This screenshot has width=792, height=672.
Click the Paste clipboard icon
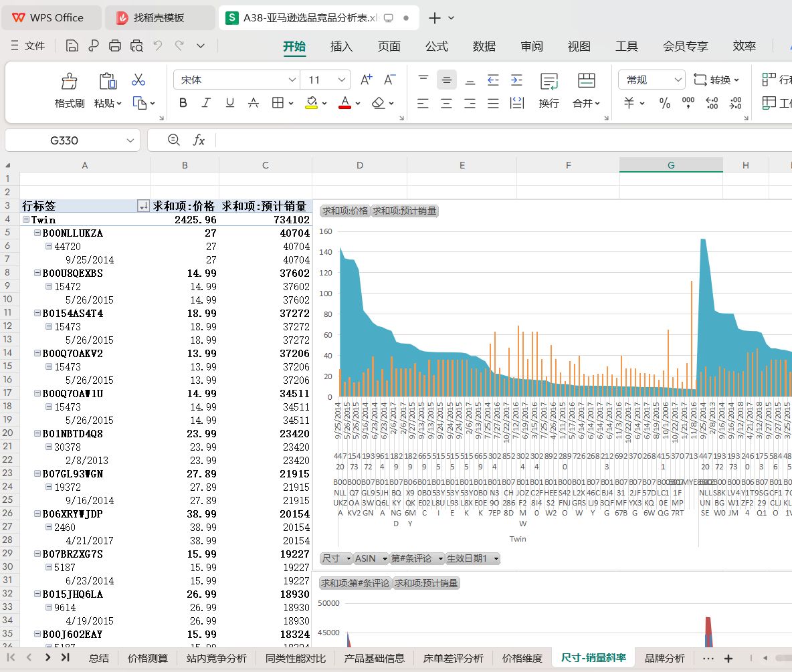pos(108,81)
